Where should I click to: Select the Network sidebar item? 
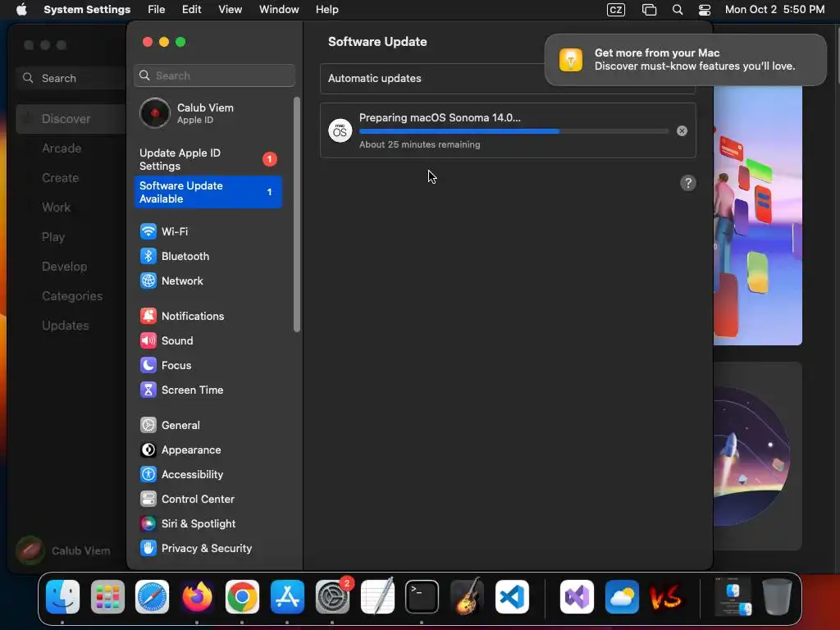(208, 281)
